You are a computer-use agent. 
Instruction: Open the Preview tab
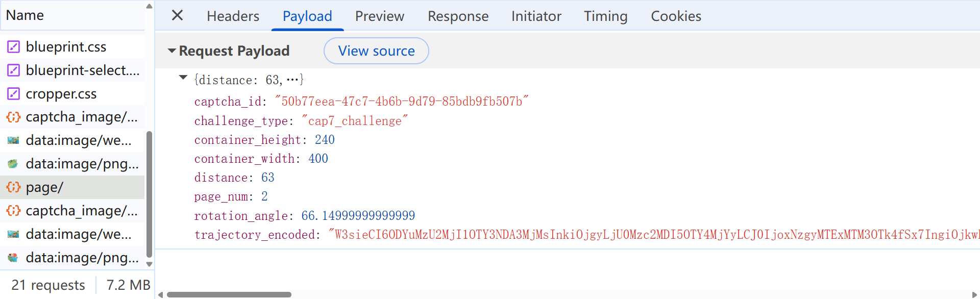pyautogui.click(x=380, y=16)
